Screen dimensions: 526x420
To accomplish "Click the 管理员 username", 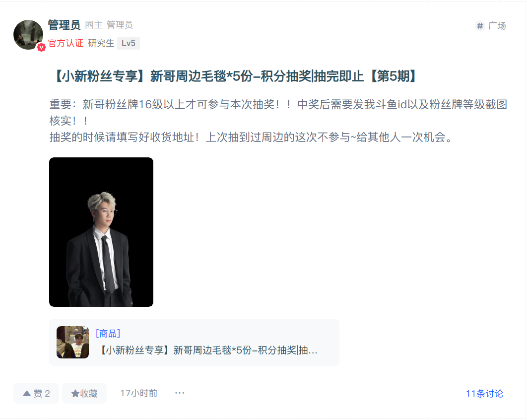I will 64,25.
